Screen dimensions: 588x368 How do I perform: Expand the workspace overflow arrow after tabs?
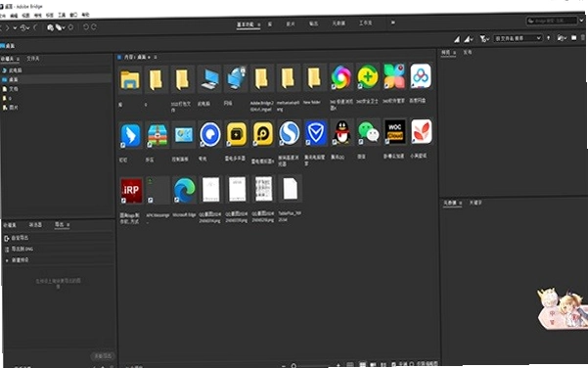[x=393, y=23]
